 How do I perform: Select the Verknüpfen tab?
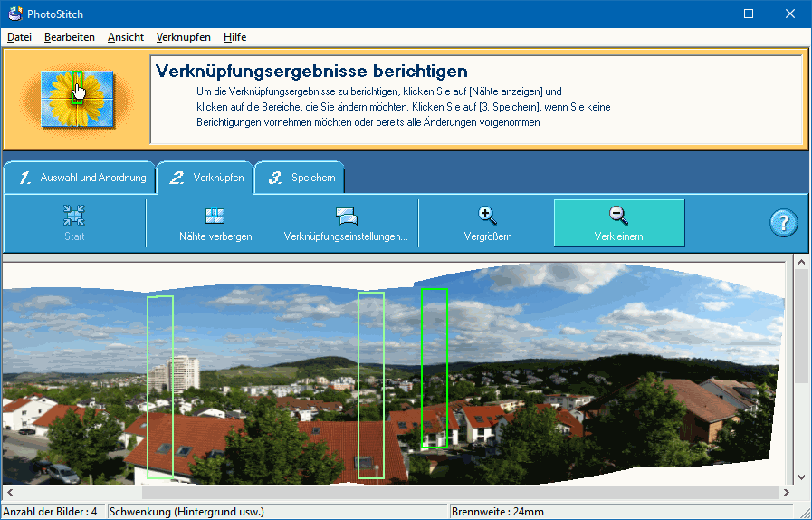point(207,178)
